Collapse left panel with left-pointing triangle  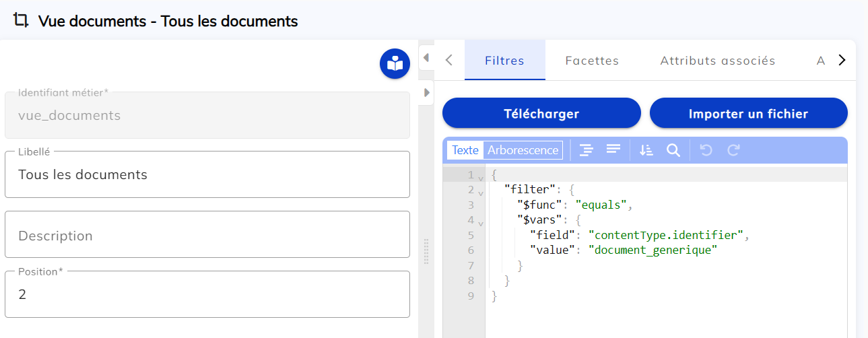[x=426, y=59]
